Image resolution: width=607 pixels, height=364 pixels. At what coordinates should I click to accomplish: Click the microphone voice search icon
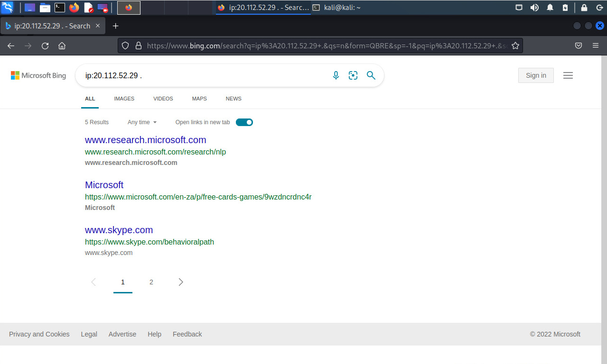coord(336,75)
